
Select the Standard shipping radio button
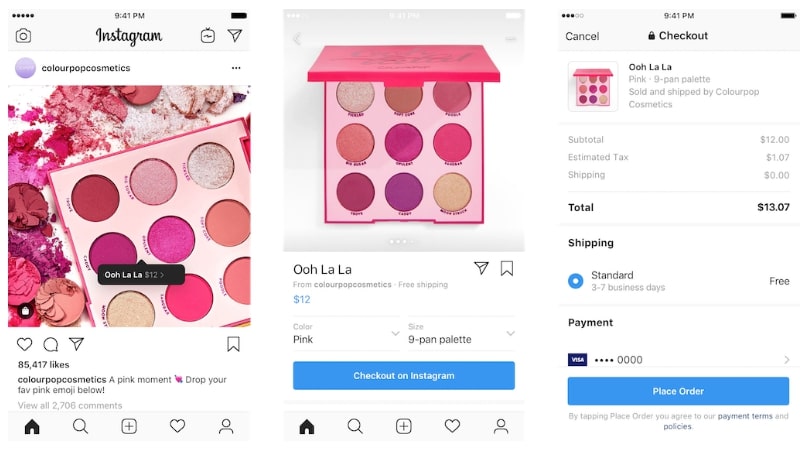pyautogui.click(x=575, y=281)
